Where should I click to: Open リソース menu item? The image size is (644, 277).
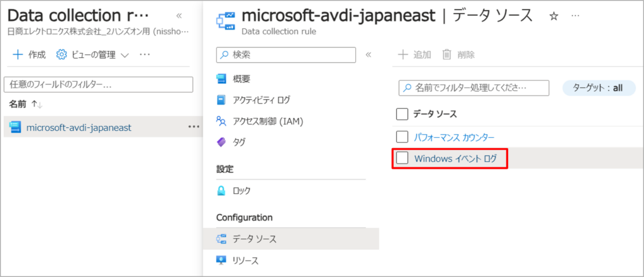246,261
